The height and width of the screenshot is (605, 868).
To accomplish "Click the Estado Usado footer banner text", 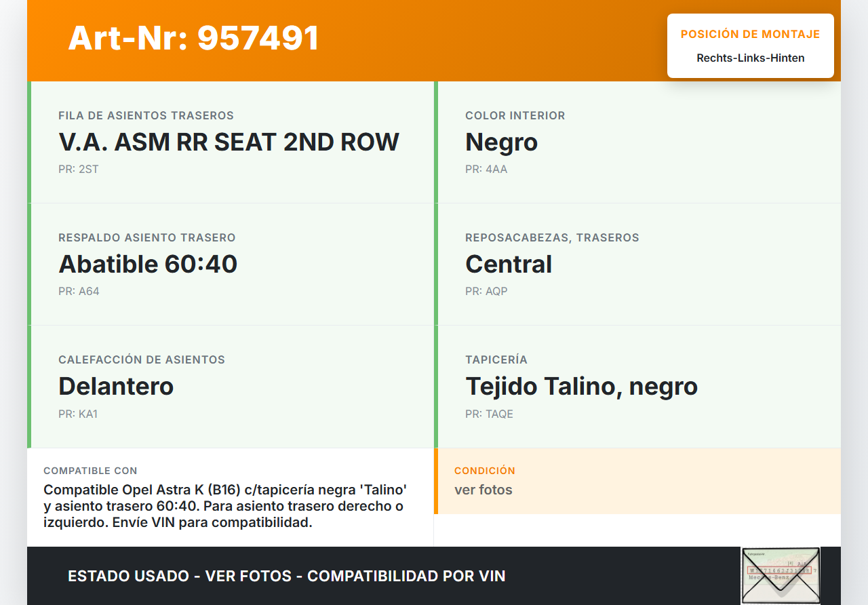I will pos(286,577).
